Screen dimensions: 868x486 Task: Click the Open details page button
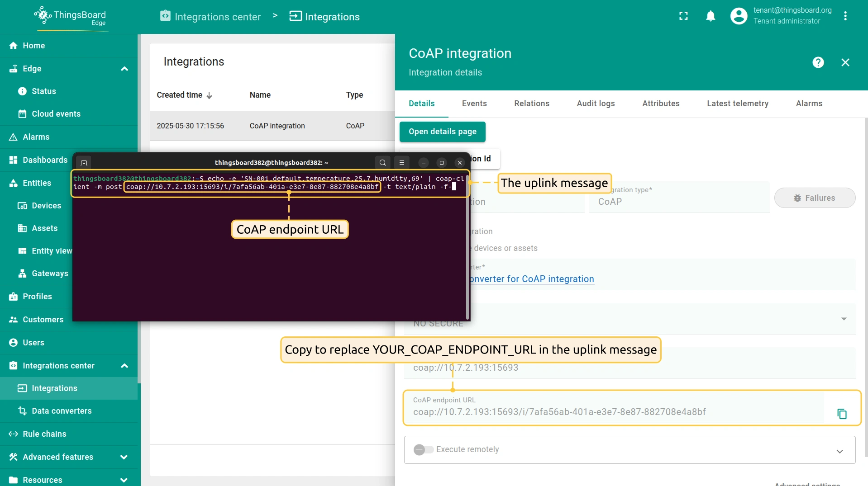442,132
